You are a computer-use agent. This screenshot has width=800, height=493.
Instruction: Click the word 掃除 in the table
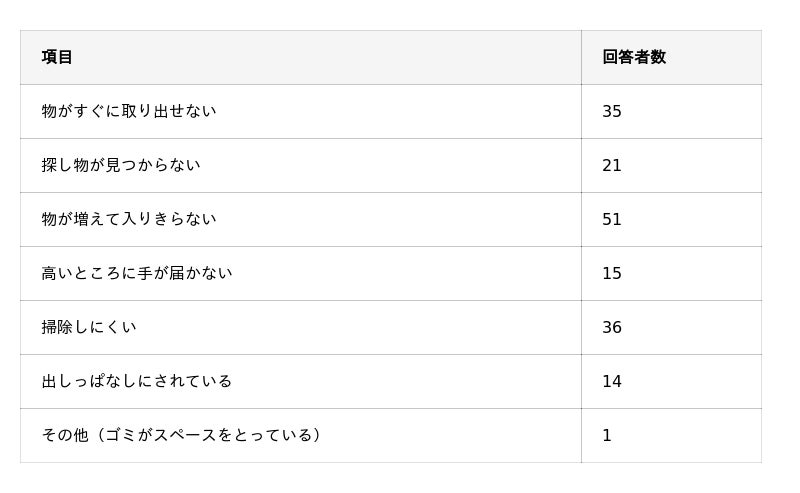click(x=58, y=327)
